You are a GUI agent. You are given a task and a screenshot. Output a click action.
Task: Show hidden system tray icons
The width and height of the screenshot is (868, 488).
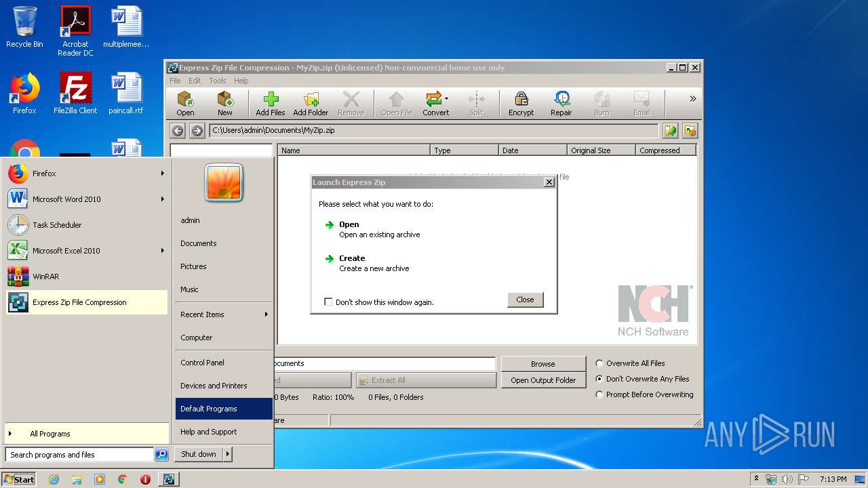(756, 479)
